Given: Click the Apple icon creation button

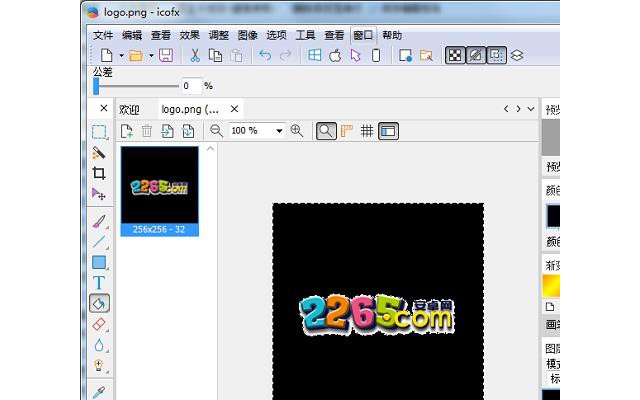Looking at the screenshot, I should tap(335, 55).
